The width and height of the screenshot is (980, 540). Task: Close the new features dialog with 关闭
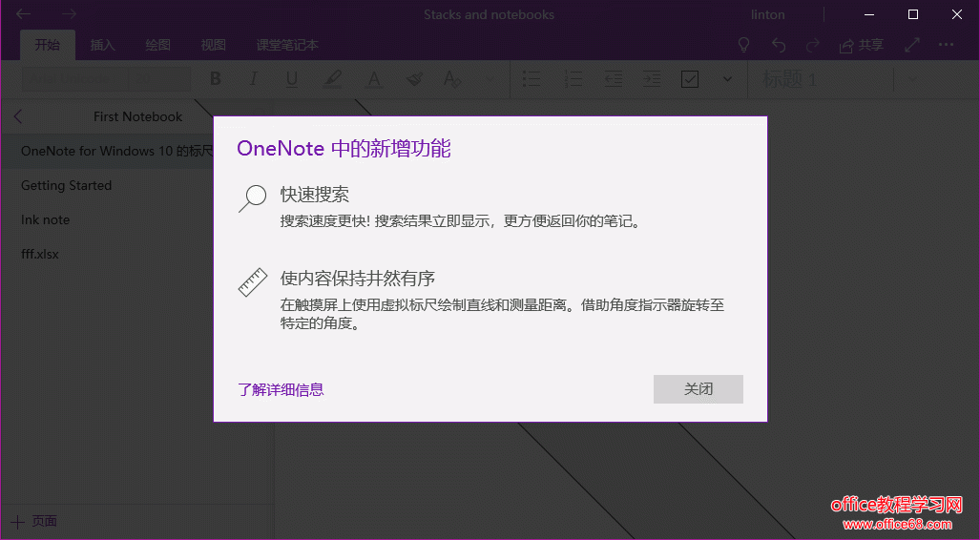tap(699, 388)
